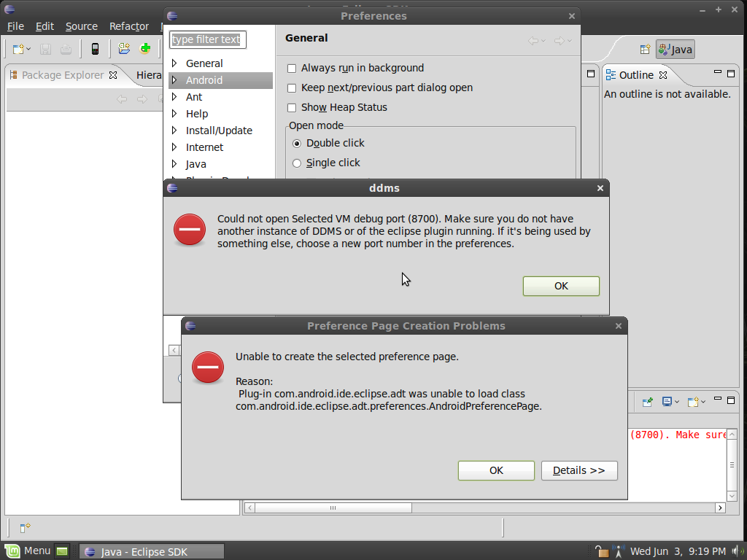Close the ddms dialog
The image size is (747, 560).
(x=600, y=188)
